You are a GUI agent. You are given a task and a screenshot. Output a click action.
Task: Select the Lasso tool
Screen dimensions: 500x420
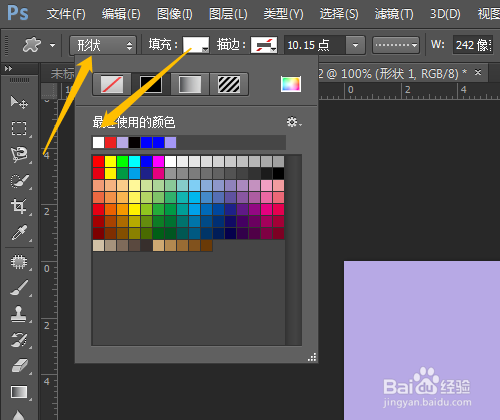pos(19,154)
